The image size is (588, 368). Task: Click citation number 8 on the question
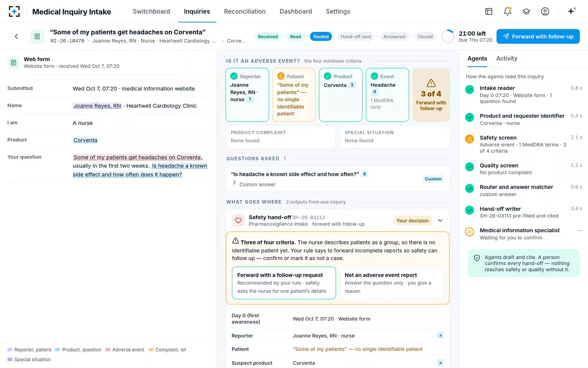pyautogui.click(x=365, y=174)
